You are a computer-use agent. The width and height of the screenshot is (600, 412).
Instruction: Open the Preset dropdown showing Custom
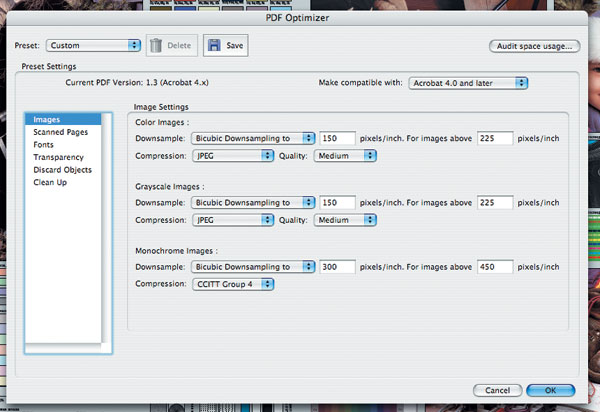pos(93,46)
